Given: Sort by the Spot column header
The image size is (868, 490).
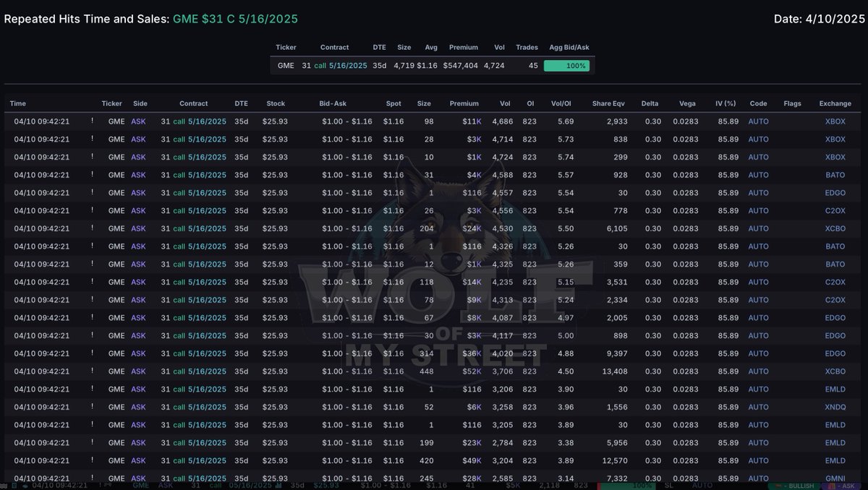Looking at the screenshot, I should (394, 103).
